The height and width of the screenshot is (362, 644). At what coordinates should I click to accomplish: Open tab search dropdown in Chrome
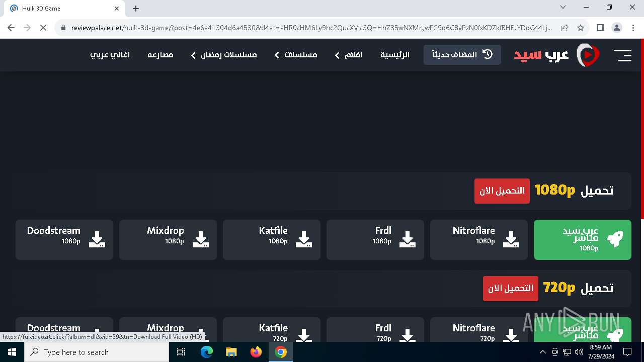click(x=563, y=8)
